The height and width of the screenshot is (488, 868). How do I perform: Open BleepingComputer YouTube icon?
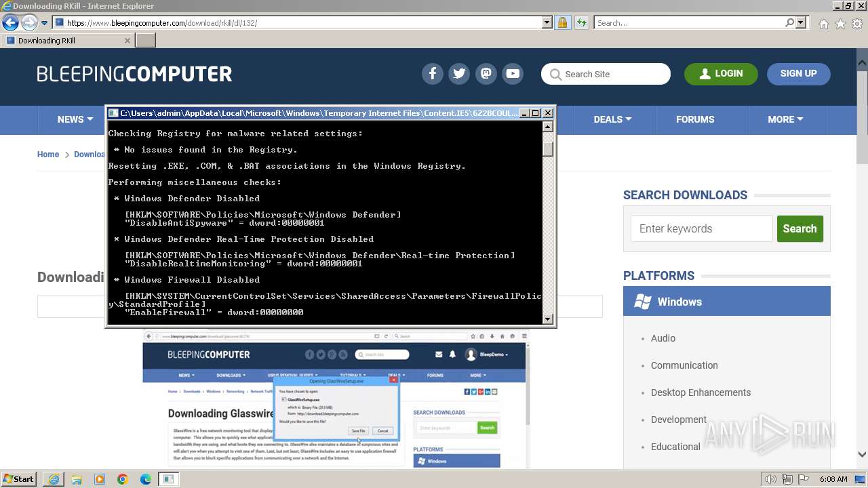(x=513, y=74)
